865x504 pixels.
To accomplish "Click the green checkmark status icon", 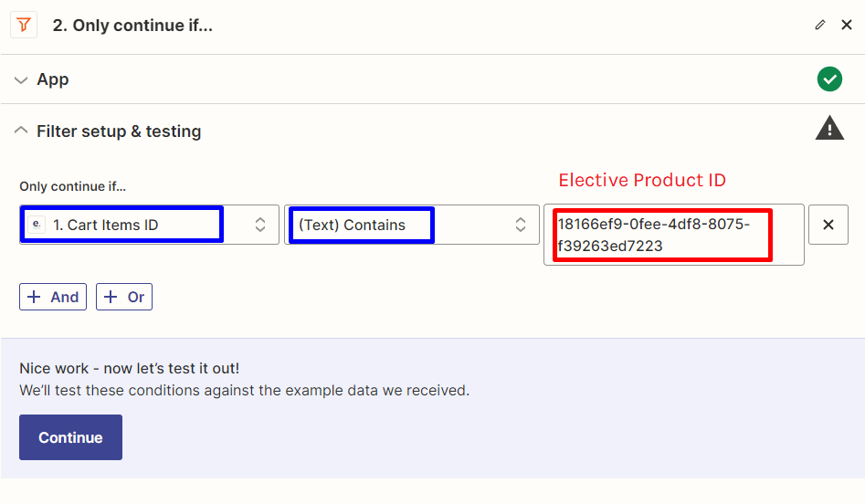I will point(829,79).
